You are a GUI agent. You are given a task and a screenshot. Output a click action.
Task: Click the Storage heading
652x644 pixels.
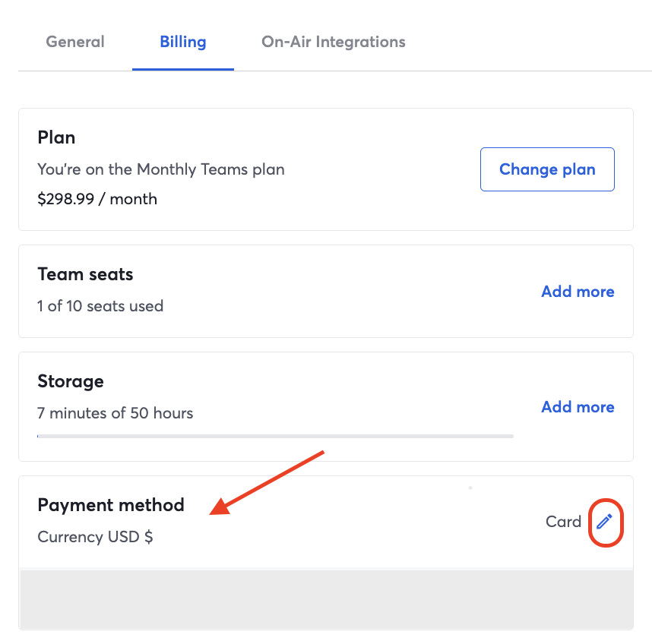[x=71, y=381]
